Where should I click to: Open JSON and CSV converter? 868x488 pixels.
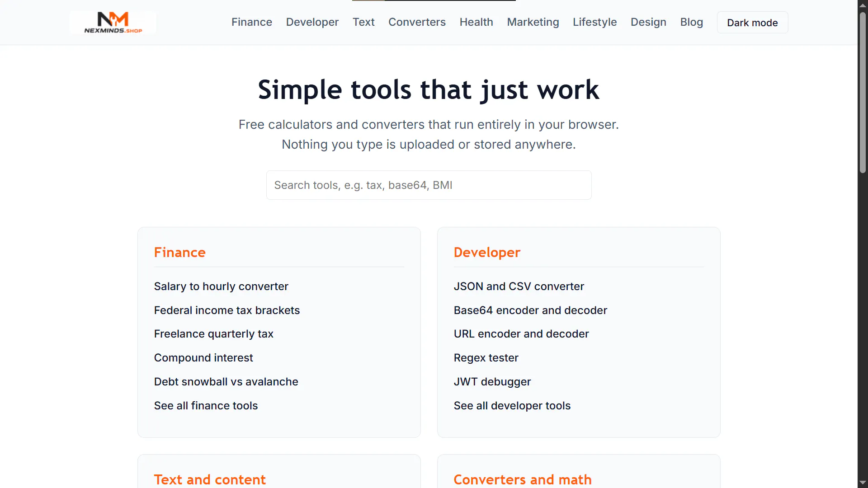click(519, 286)
